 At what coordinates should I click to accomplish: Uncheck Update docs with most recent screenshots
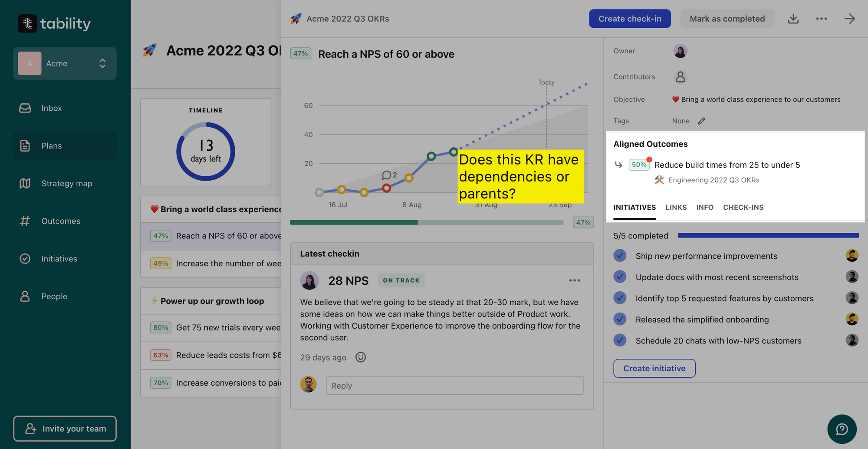[x=620, y=277]
